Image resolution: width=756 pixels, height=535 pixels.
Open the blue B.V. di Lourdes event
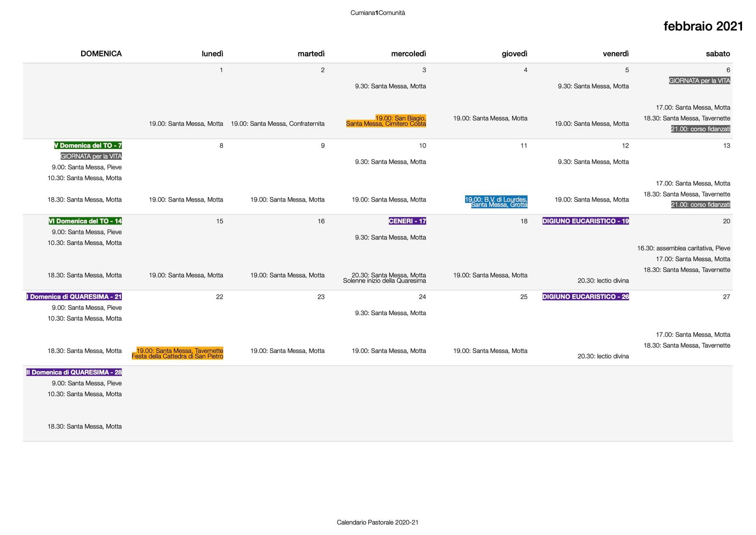coord(496,202)
